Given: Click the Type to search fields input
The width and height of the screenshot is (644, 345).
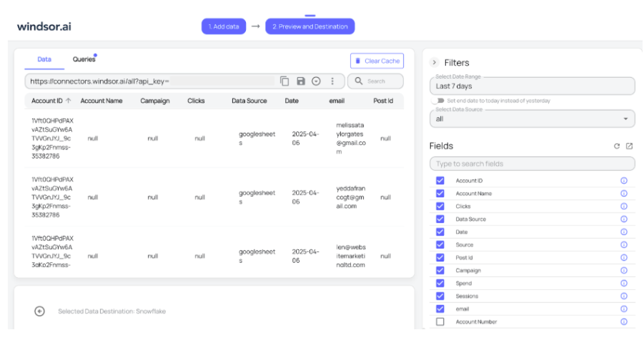Looking at the screenshot, I should [x=532, y=164].
